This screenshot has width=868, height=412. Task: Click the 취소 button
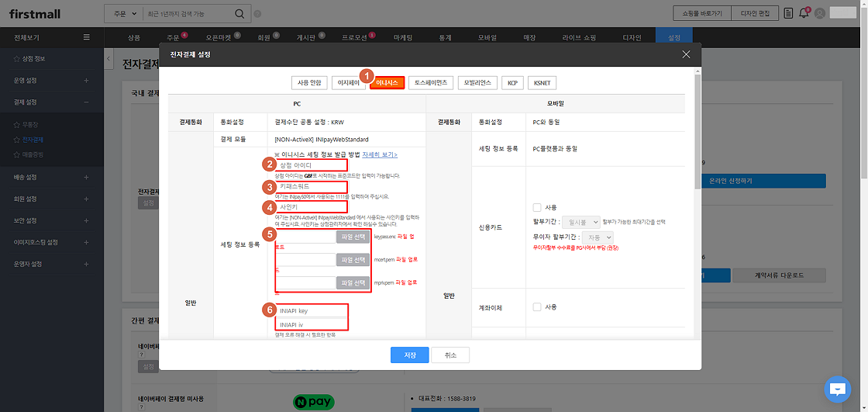pyautogui.click(x=450, y=355)
